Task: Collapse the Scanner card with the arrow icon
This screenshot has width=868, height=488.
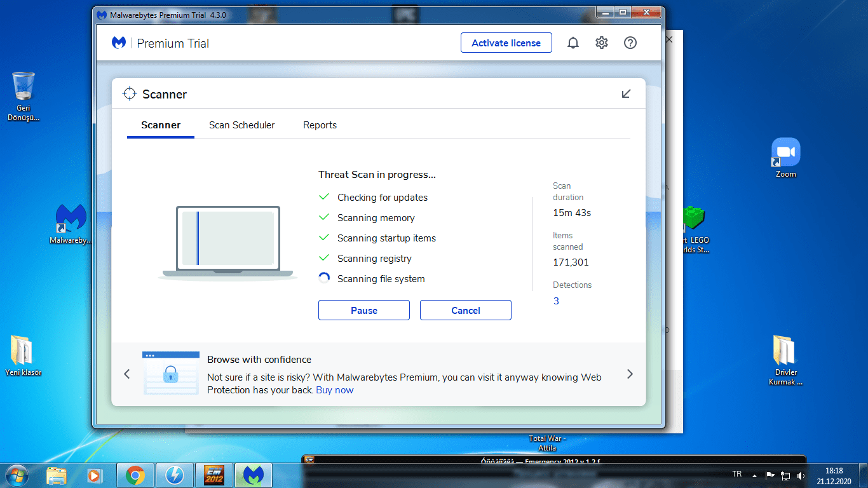Action: (x=626, y=94)
